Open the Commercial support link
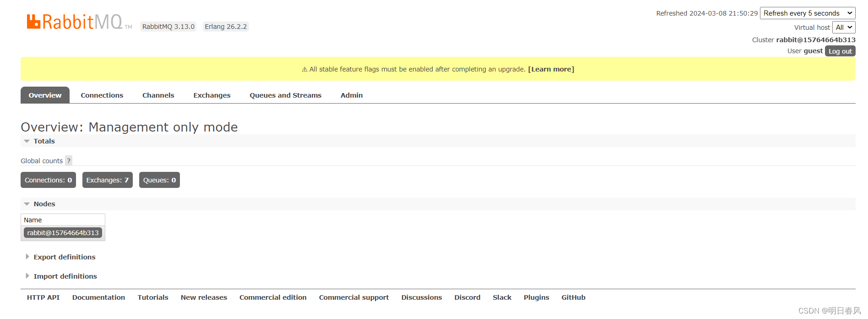This screenshot has width=868, height=319. 354,297
